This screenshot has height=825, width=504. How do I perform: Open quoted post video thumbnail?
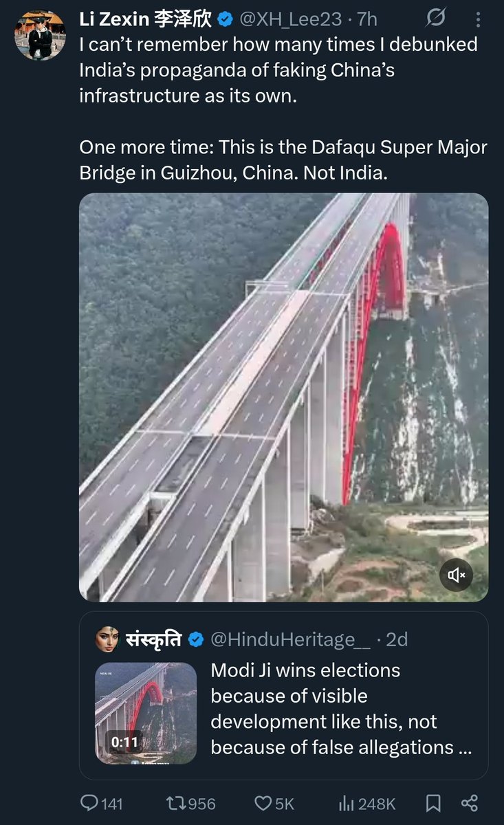click(x=146, y=713)
